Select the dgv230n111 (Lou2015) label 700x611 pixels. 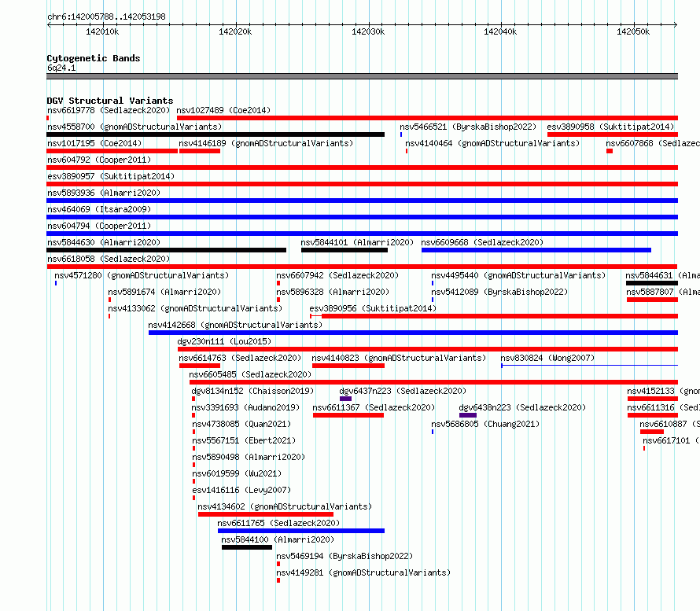click(x=224, y=341)
